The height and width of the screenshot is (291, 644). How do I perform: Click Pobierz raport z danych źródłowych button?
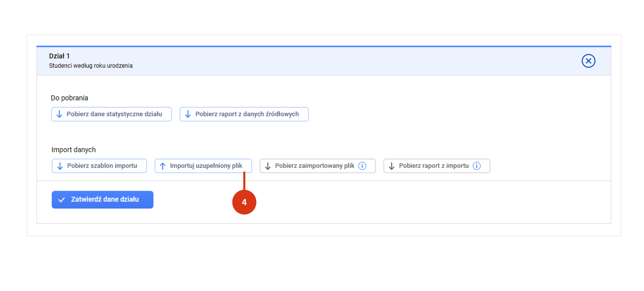click(x=244, y=114)
